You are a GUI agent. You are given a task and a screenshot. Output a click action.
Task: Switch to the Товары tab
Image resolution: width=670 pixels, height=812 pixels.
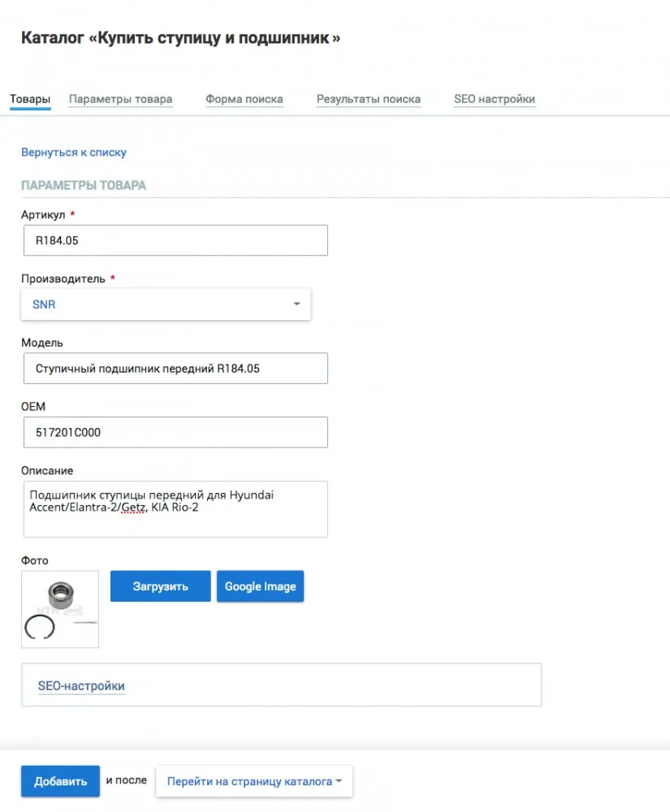pyautogui.click(x=30, y=99)
